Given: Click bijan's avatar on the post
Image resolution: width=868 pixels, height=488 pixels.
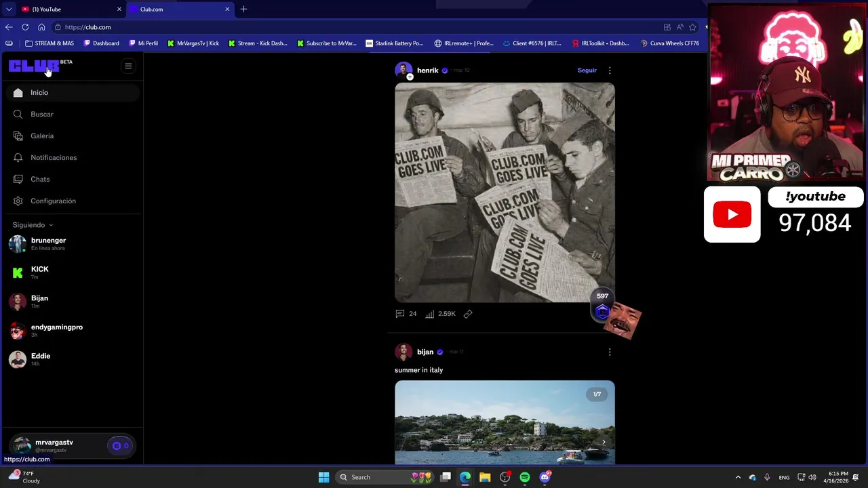Looking at the screenshot, I should 403,352.
